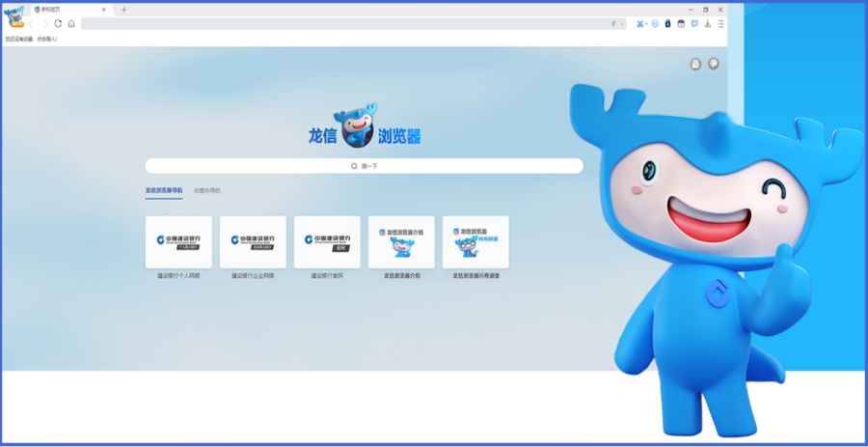Open a new tab with plus button
Screen dimensions: 868x447
pyautogui.click(x=124, y=10)
